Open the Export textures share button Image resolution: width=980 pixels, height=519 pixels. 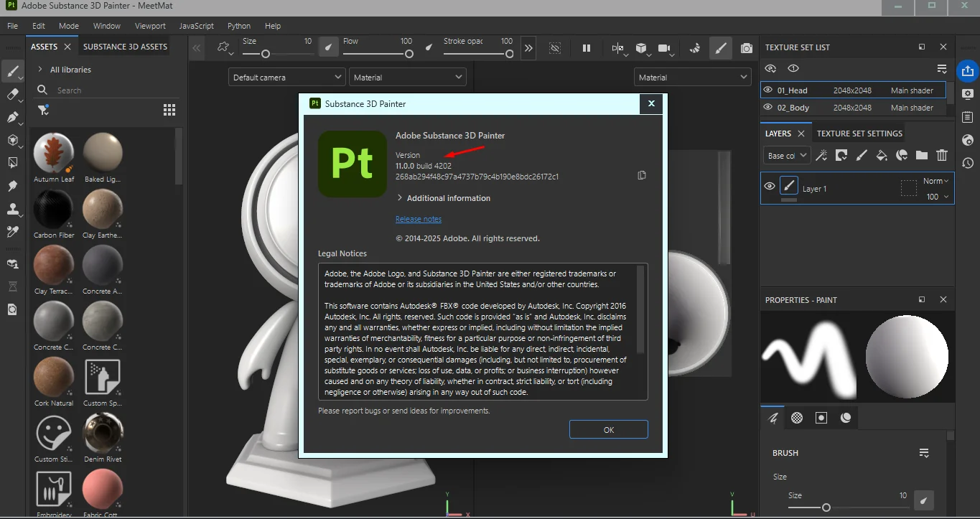968,70
